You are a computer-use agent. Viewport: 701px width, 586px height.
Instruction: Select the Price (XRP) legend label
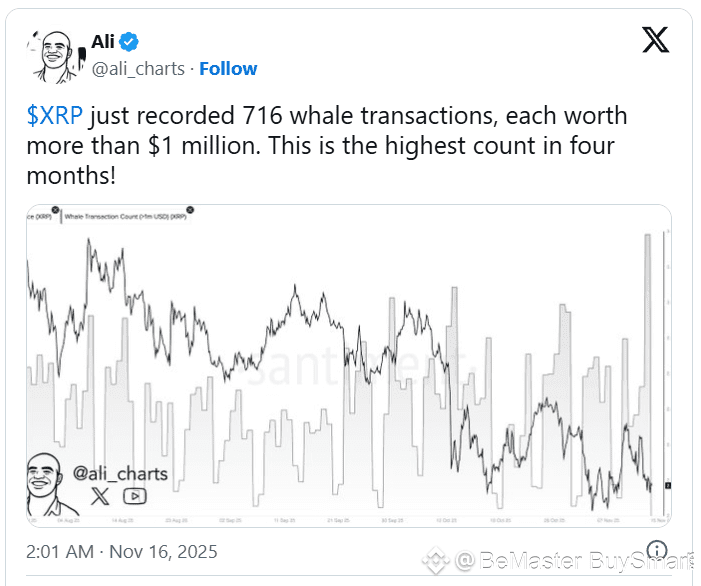40,216
